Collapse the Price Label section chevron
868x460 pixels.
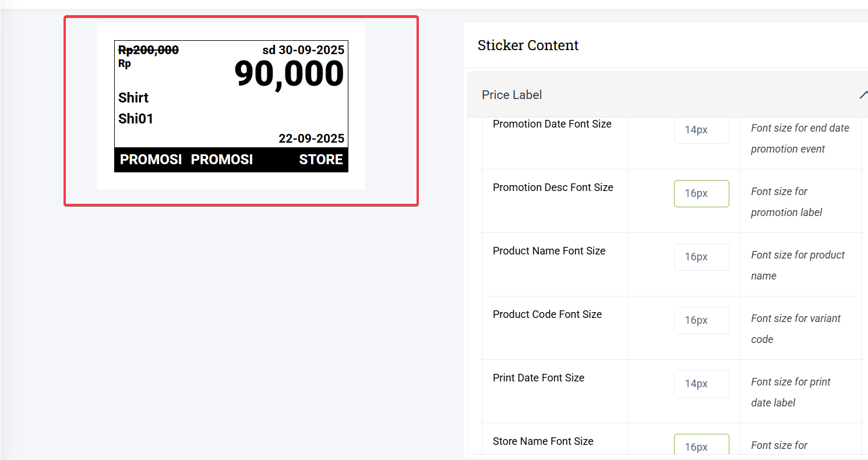[x=863, y=95]
